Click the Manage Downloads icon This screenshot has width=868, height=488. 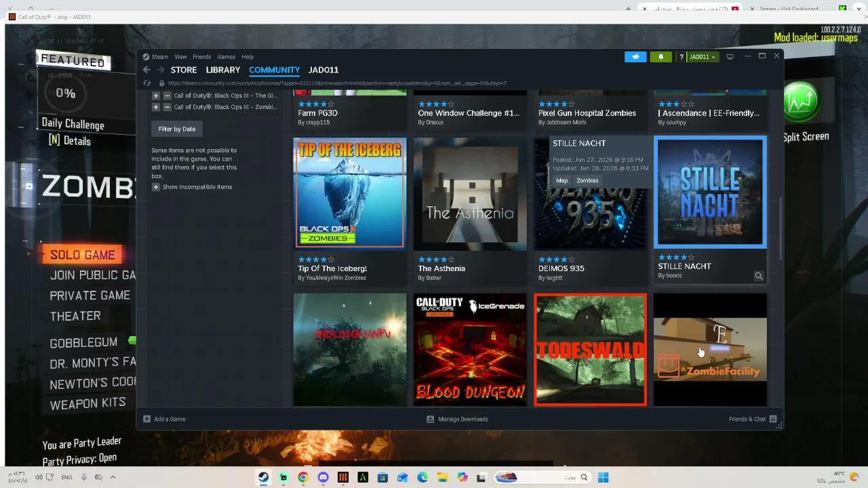[x=430, y=419]
